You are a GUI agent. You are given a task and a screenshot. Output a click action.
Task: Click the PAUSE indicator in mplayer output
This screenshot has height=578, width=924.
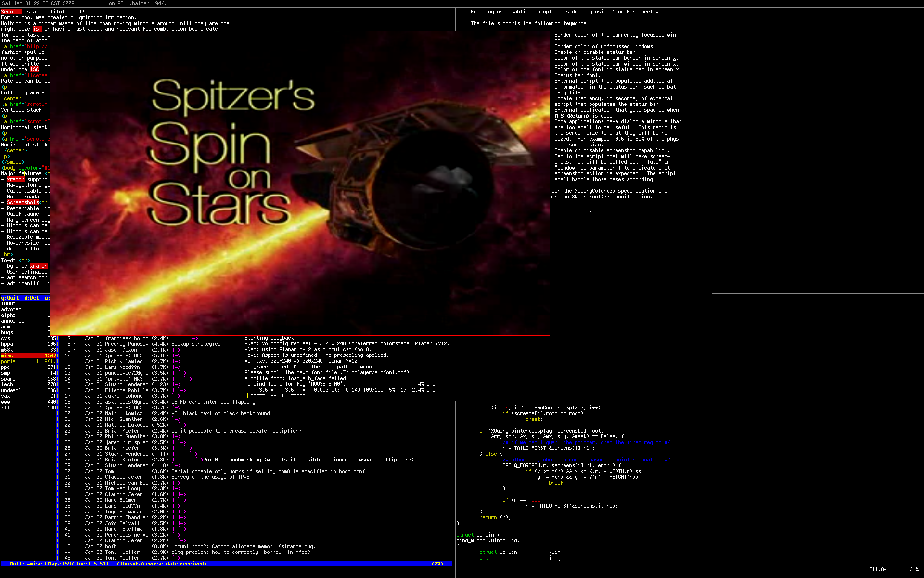tap(278, 395)
